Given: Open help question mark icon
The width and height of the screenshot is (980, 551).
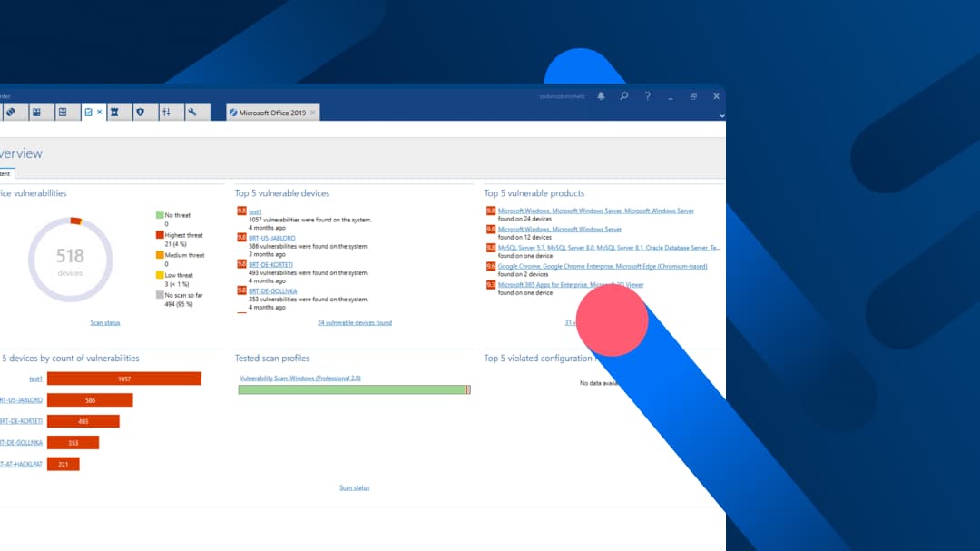Looking at the screenshot, I should pyautogui.click(x=648, y=96).
